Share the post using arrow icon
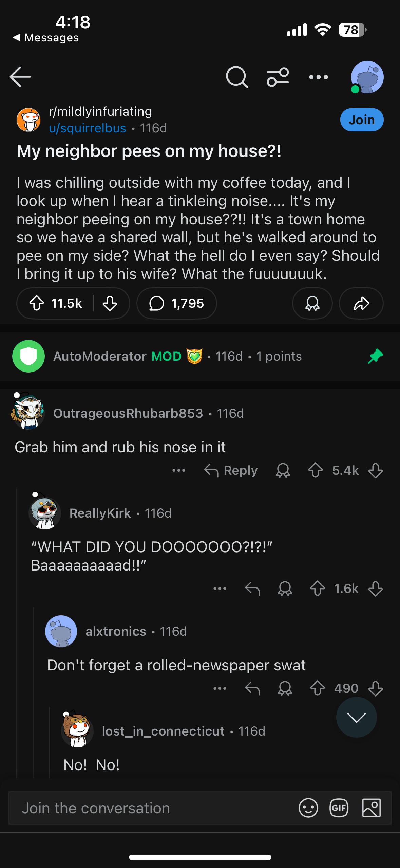The image size is (400, 868). pyautogui.click(x=361, y=303)
